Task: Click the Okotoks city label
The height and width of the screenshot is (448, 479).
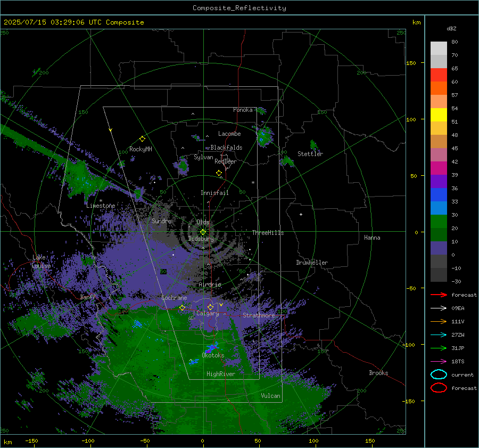Action: click(x=213, y=355)
